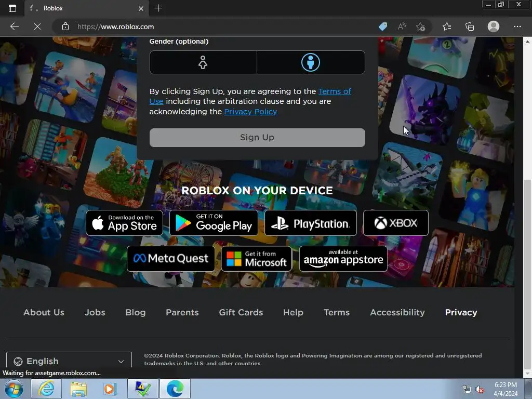The width and height of the screenshot is (532, 399).
Task: Click the game thumbnail with purple dragon
Action: [424, 109]
